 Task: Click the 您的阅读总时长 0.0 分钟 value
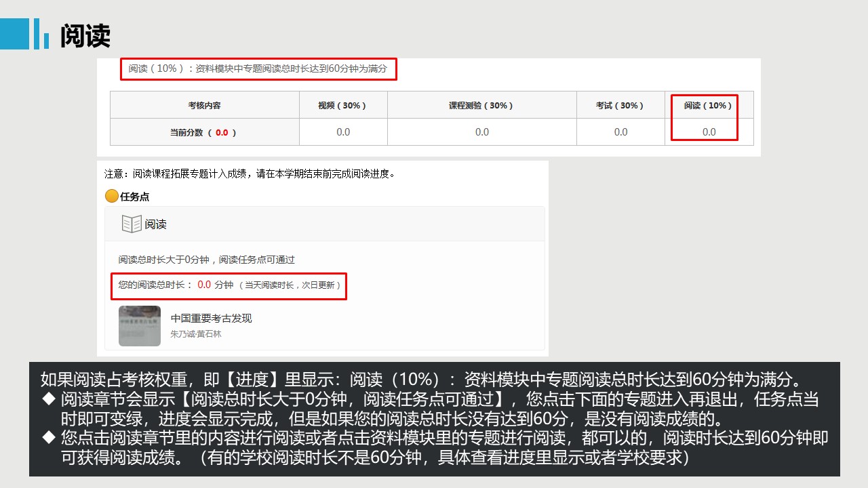(x=203, y=285)
